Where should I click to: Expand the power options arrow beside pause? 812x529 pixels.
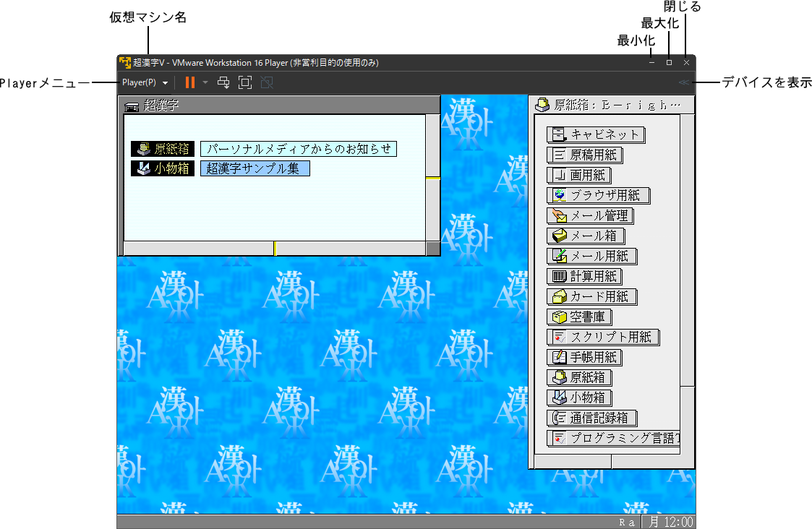(205, 83)
